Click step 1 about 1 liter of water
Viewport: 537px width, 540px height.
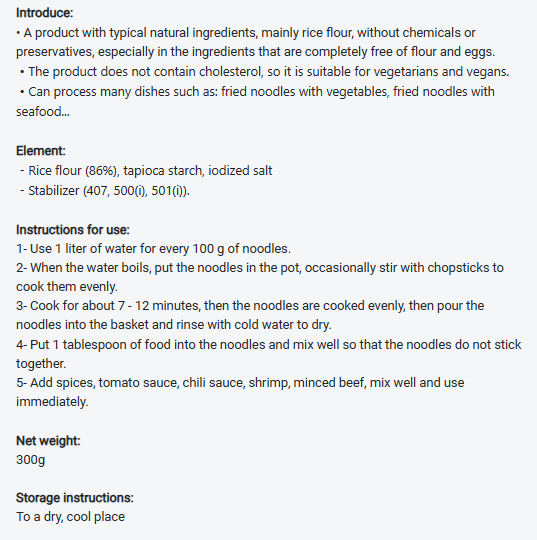[153, 249]
